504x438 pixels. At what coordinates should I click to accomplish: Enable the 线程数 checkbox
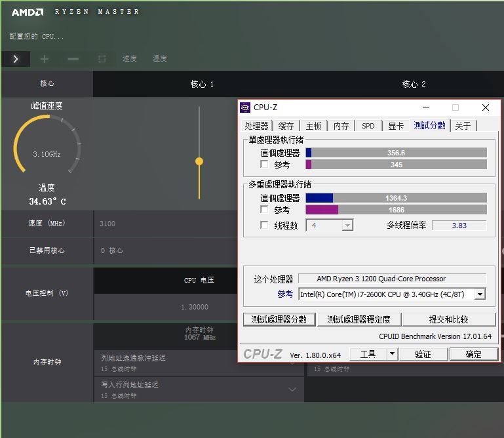coord(264,225)
